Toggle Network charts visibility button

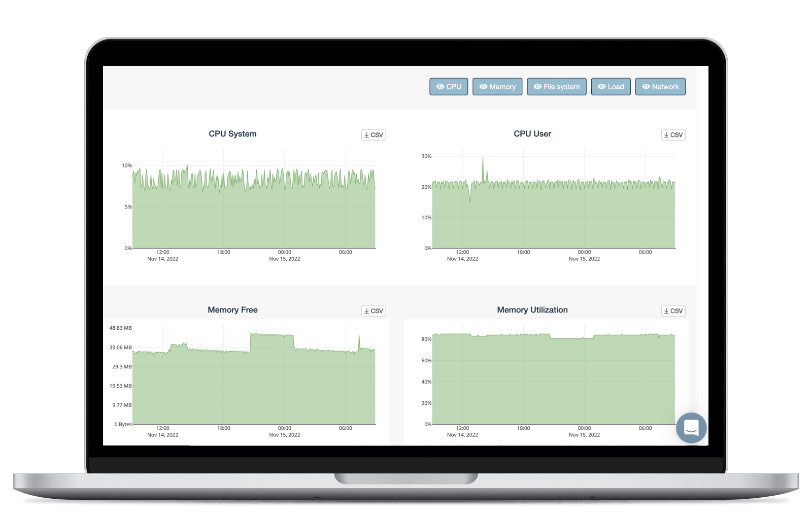tap(660, 87)
